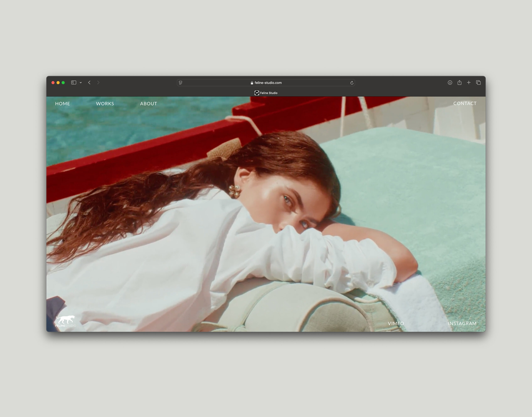
Task: Open the ABOUT page link
Action: (x=148, y=104)
